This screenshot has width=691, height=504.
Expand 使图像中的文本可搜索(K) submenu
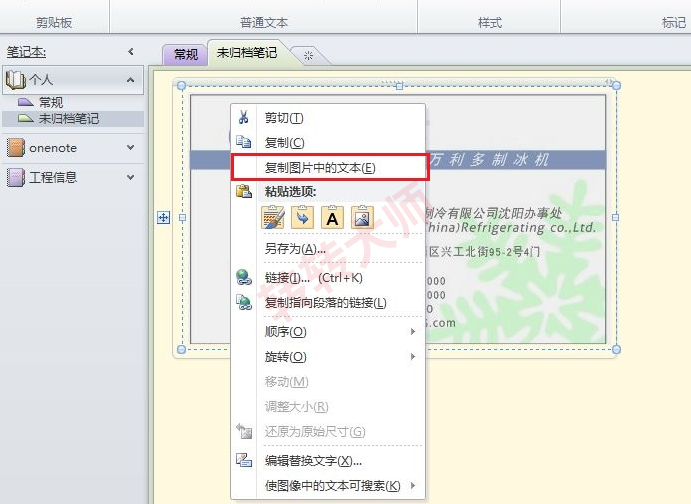tap(413, 485)
